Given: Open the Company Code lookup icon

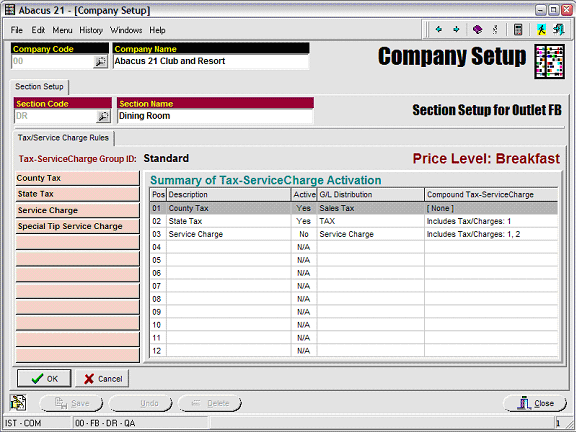Looking at the screenshot, I should click(100, 62).
